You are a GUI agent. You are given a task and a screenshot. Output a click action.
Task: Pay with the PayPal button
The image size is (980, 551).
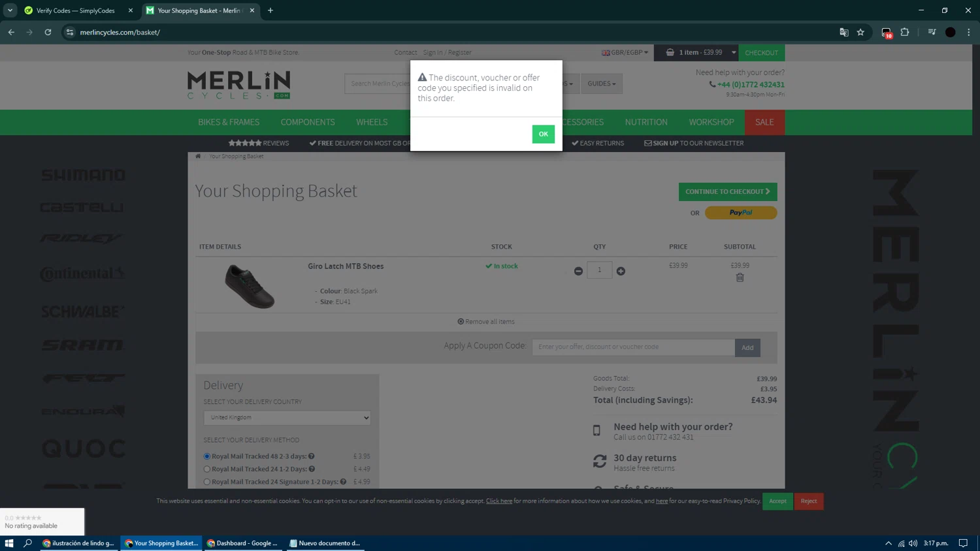click(x=741, y=213)
